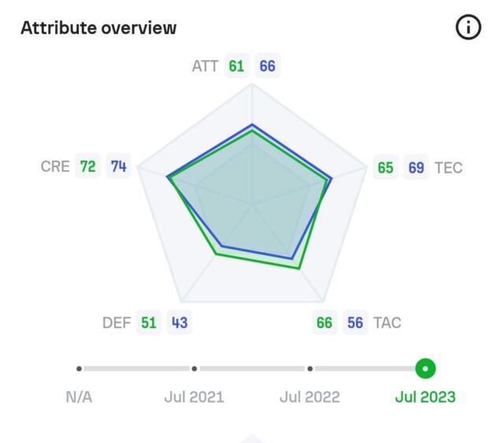The width and height of the screenshot is (504, 443).
Task: Open the info icon beside Attribute overview
Action: click(469, 27)
